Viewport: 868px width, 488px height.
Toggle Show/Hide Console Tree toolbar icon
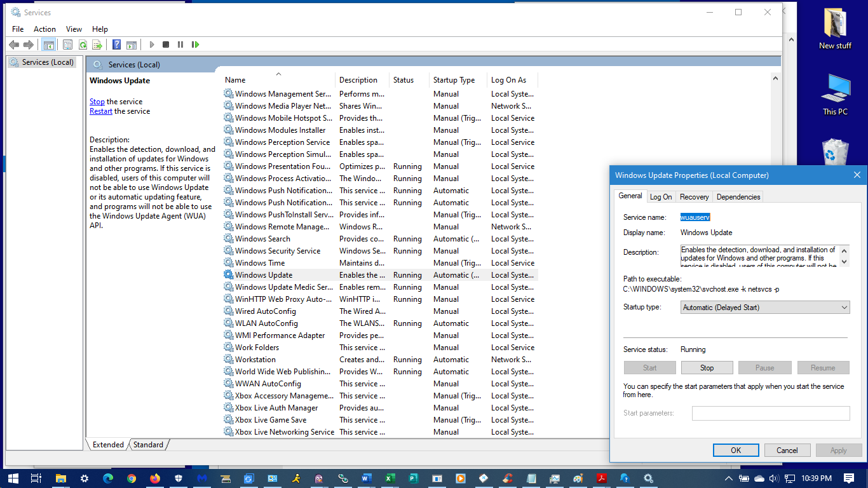pos(48,44)
